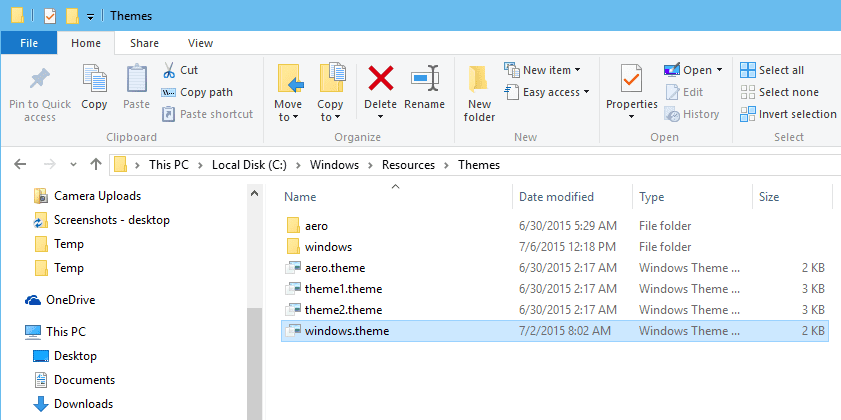Select Copy path in the ribbon

197,92
